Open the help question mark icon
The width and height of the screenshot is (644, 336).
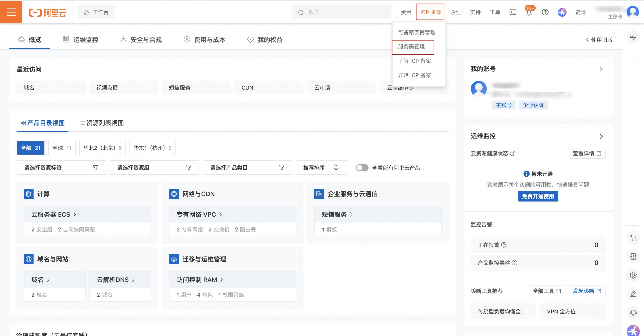(545, 12)
